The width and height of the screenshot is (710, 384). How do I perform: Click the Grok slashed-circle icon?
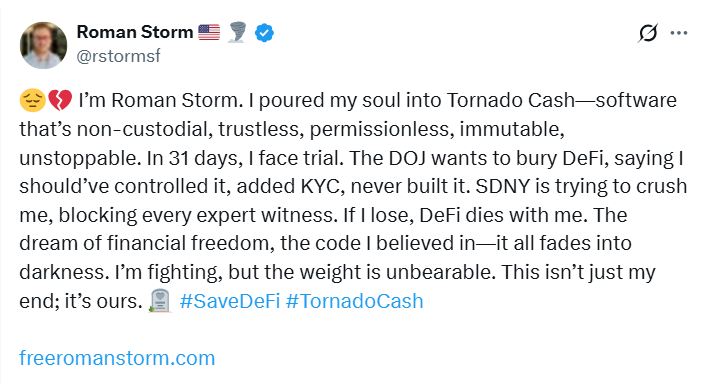click(x=648, y=33)
